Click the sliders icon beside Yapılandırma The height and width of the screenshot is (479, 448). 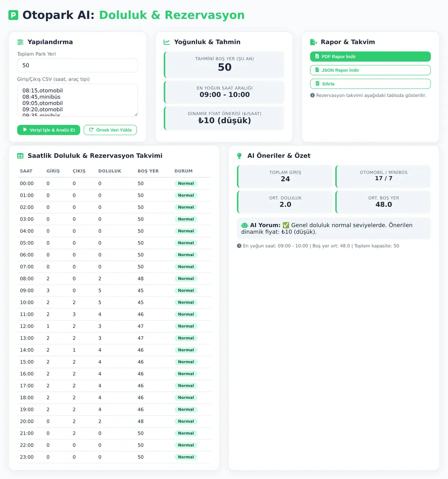click(x=20, y=42)
